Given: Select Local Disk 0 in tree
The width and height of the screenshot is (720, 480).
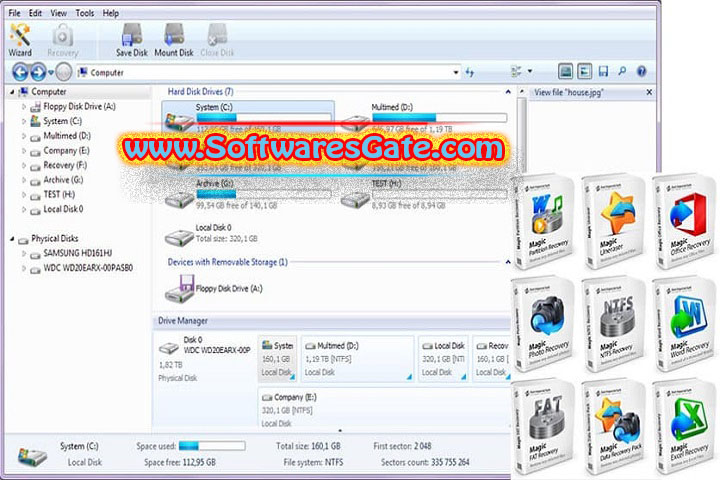Looking at the screenshot, I should 63,209.
